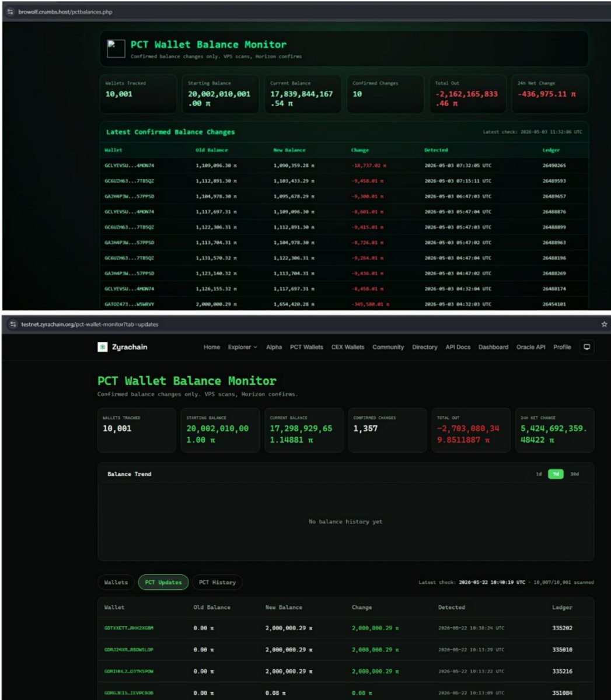The width and height of the screenshot is (611, 700).
Task: Click the Old Balance column header in top table
Action: [211, 150]
